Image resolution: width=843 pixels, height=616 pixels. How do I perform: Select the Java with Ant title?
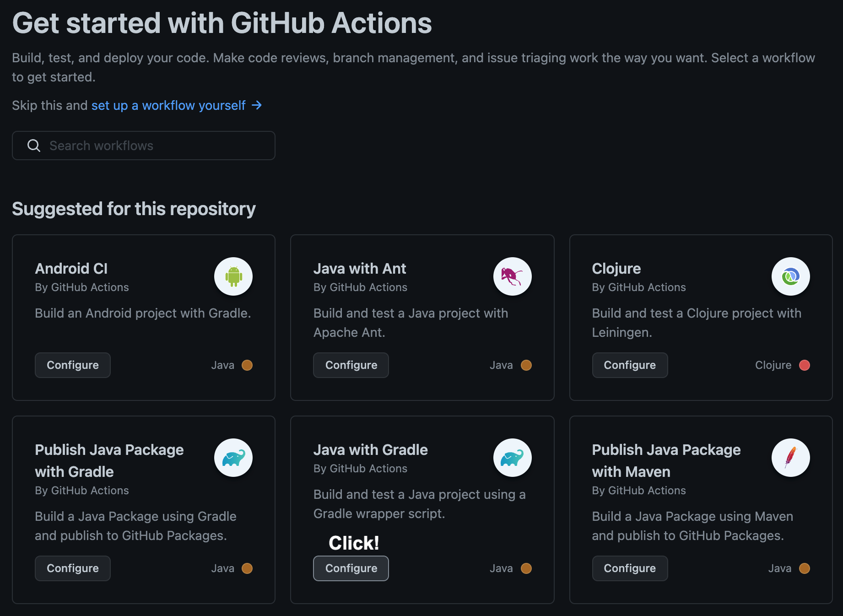coord(360,269)
